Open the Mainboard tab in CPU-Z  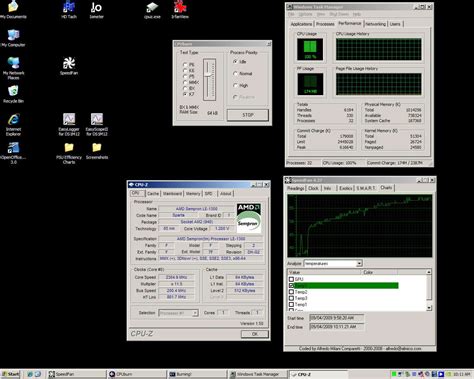[172, 194]
